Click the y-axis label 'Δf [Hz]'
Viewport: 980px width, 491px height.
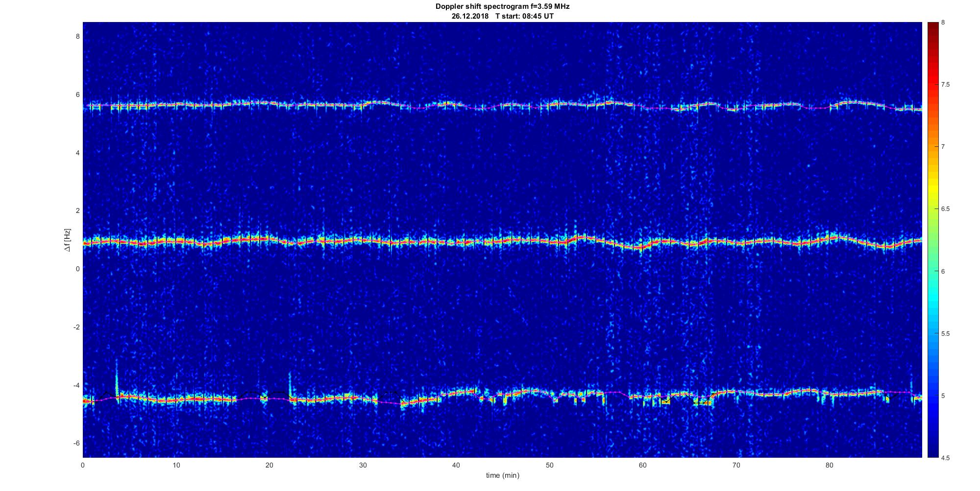click(68, 240)
